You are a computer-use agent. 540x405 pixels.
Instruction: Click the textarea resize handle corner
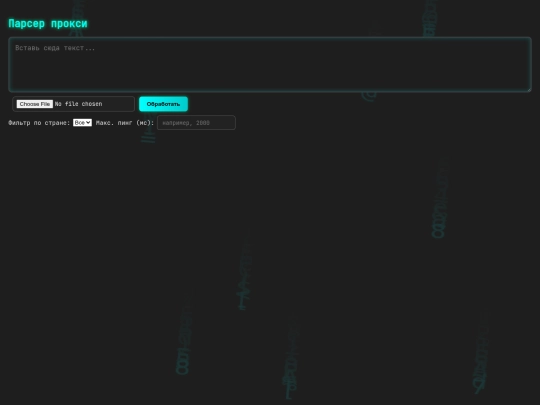(x=529, y=90)
